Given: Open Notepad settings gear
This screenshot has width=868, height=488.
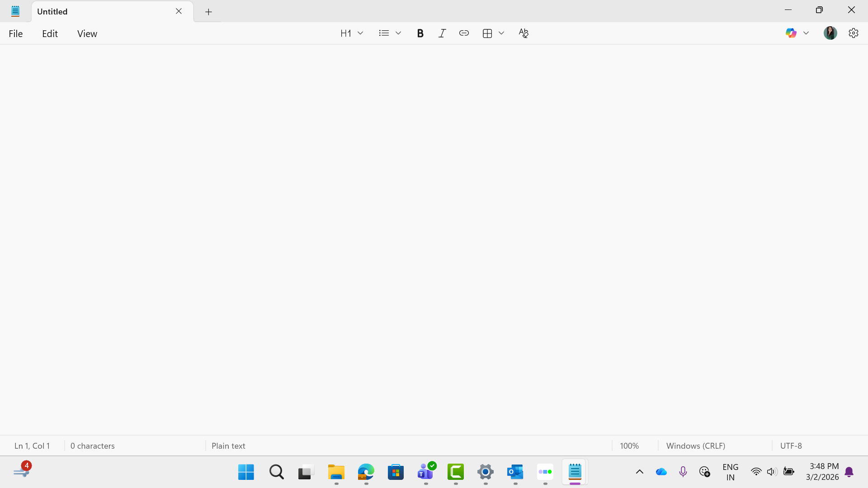Looking at the screenshot, I should (853, 33).
